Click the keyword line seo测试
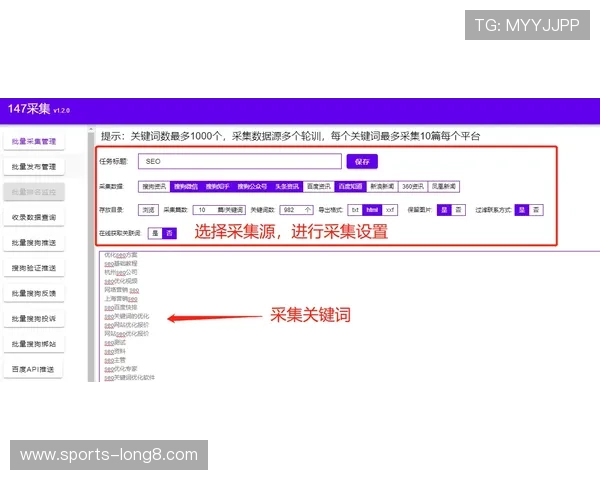The image size is (600, 480). coord(115,343)
